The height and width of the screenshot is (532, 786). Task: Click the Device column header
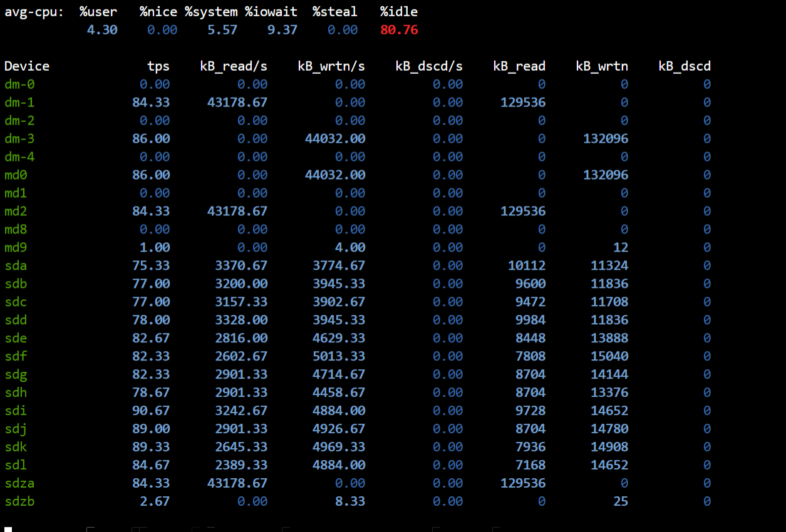coord(27,66)
